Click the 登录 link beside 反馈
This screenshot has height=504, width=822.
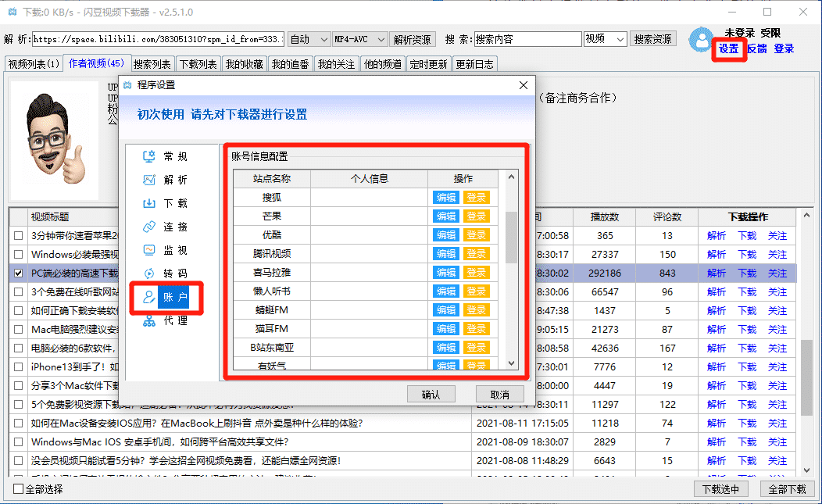click(784, 48)
